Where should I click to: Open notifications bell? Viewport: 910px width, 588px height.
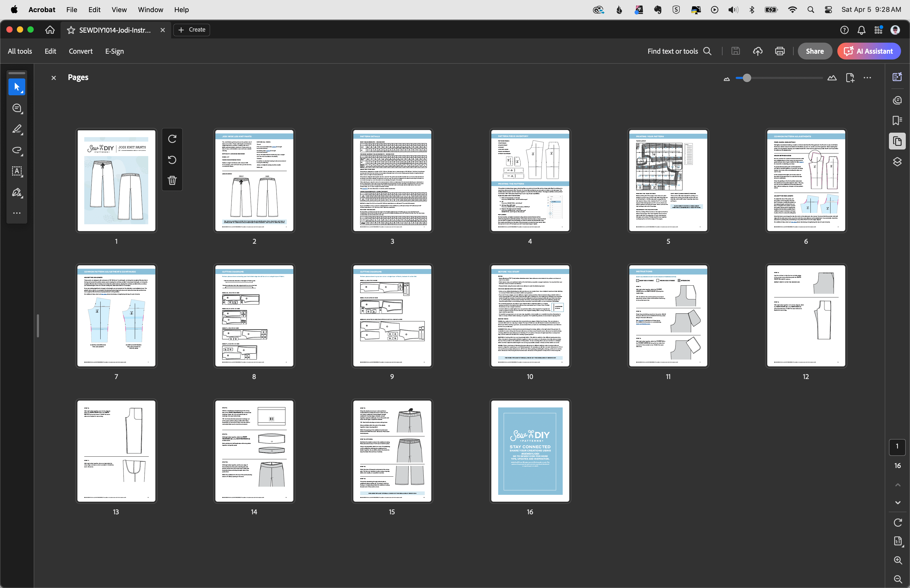pyautogui.click(x=862, y=30)
